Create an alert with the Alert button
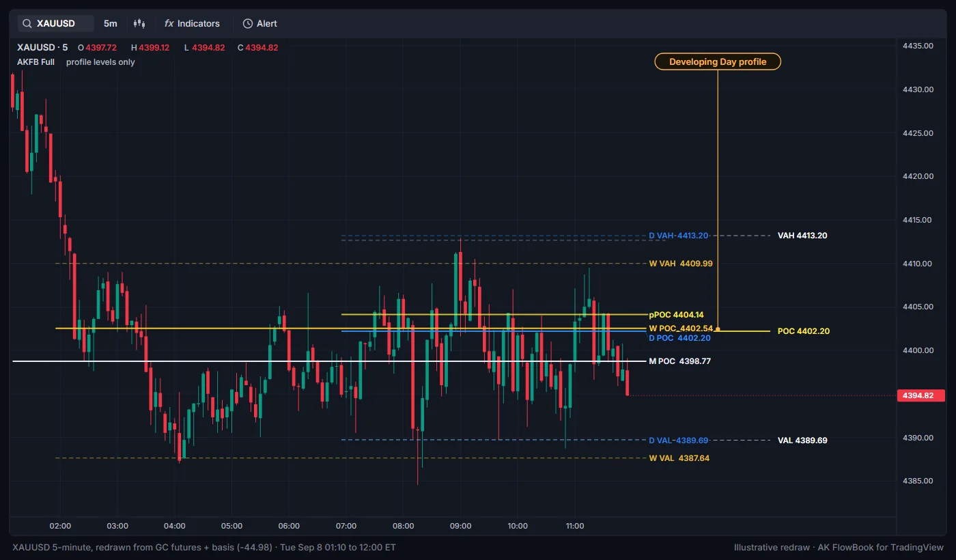 (260, 23)
